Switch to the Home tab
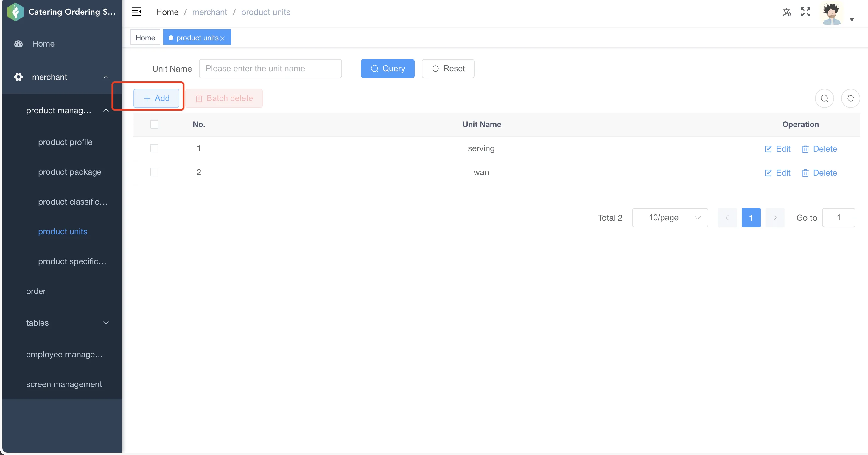The image size is (868, 455). coord(145,38)
